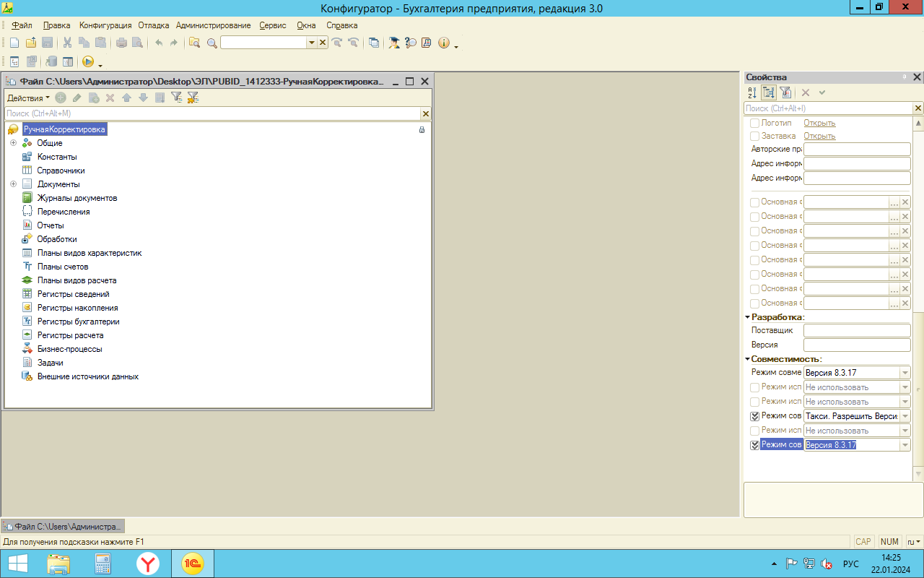Click the Move down arrow icon
This screenshot has width=924, height=578.
(x=143, y=98)
